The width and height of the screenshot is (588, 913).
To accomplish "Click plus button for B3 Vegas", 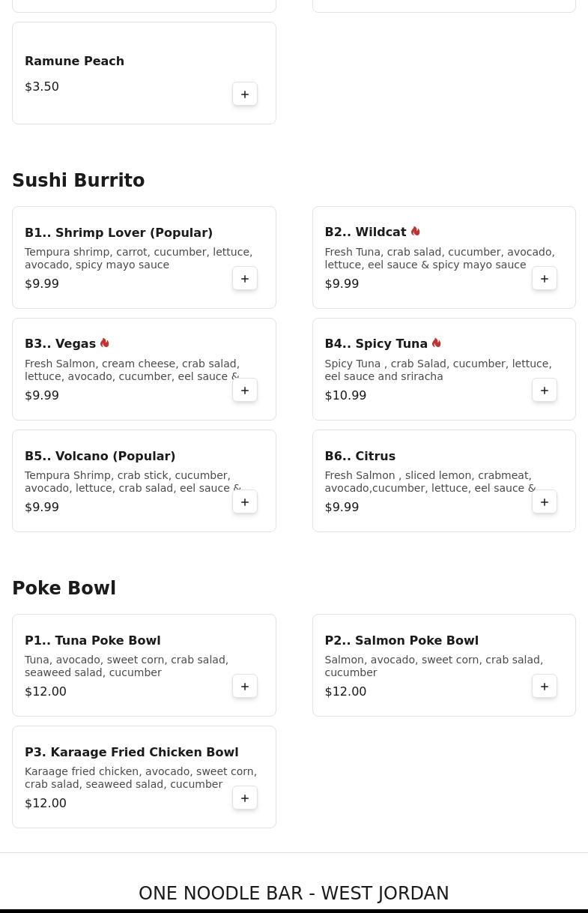I will point(245,391).
